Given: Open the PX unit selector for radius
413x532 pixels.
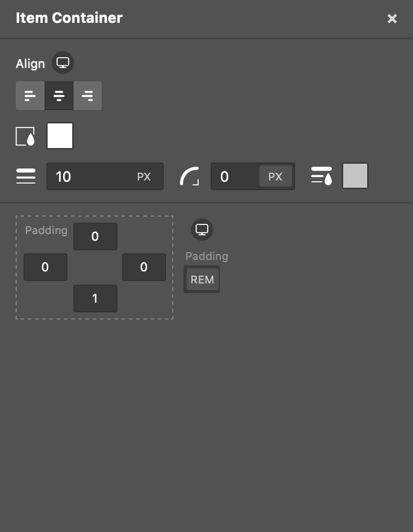Looking at the screenshot, I should (x=275, y=176).
